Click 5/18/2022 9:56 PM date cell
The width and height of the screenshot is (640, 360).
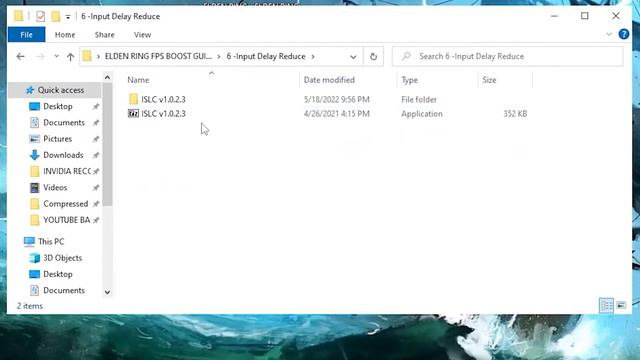pos(336,99)
